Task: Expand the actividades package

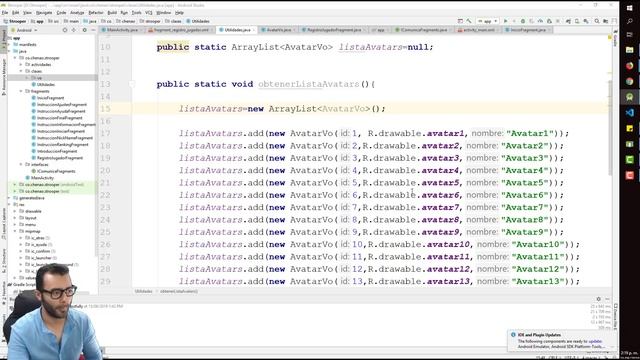Action: coord(21,64)
